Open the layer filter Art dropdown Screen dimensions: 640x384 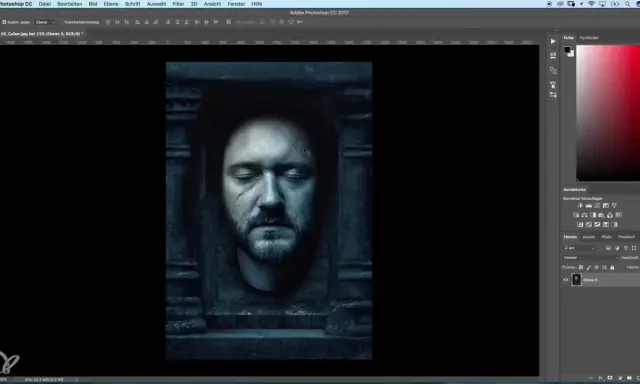coord(579,248)
